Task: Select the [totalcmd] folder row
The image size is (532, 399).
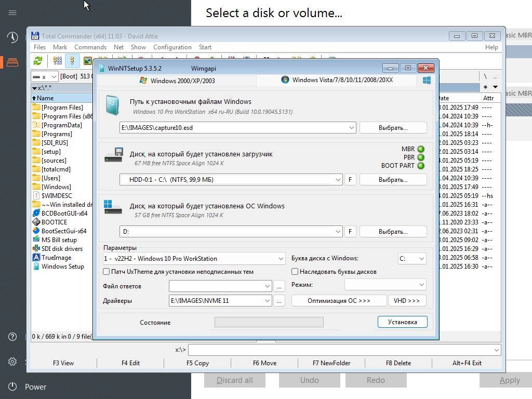Action: click(x=62, y=169)
